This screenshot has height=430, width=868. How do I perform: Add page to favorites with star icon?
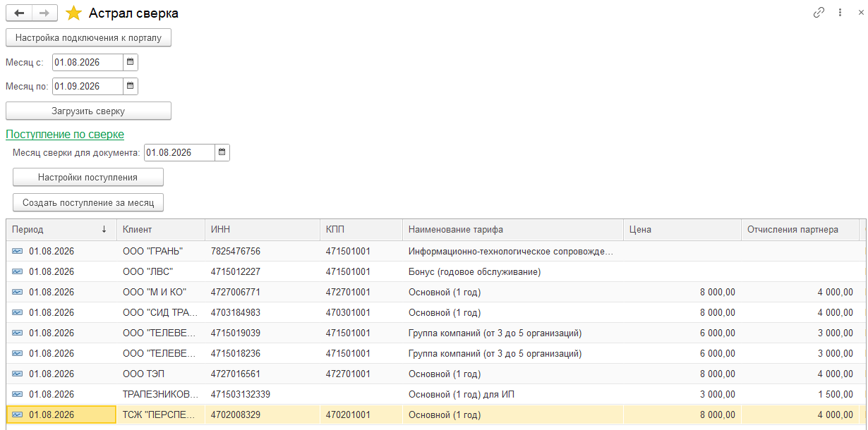[x=73, y=13]
